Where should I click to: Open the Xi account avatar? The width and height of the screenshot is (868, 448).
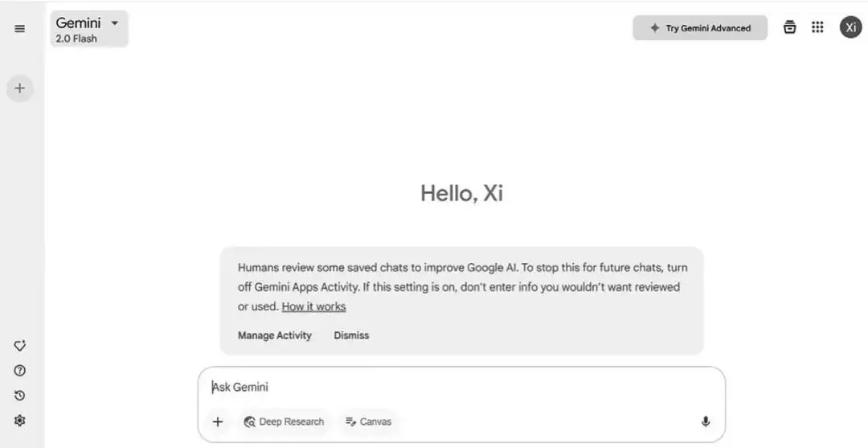850,27
